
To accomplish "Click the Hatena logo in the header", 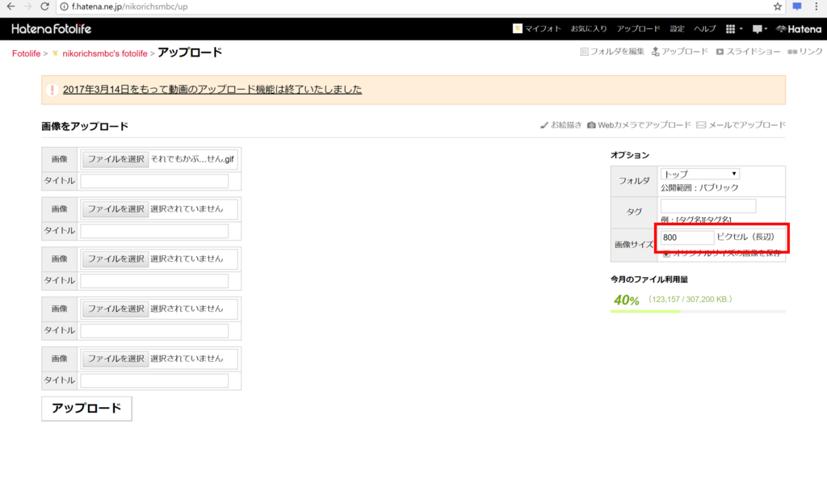I will (x=799, y=29).
